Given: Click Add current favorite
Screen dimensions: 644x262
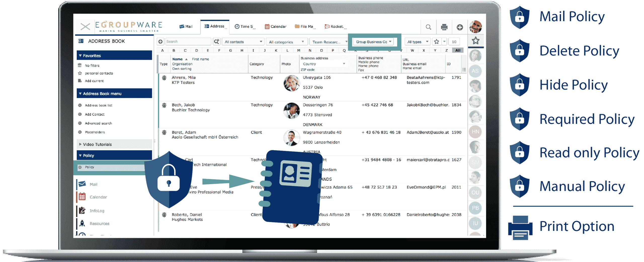Looking at the screenshot, I should pos(94,81).
